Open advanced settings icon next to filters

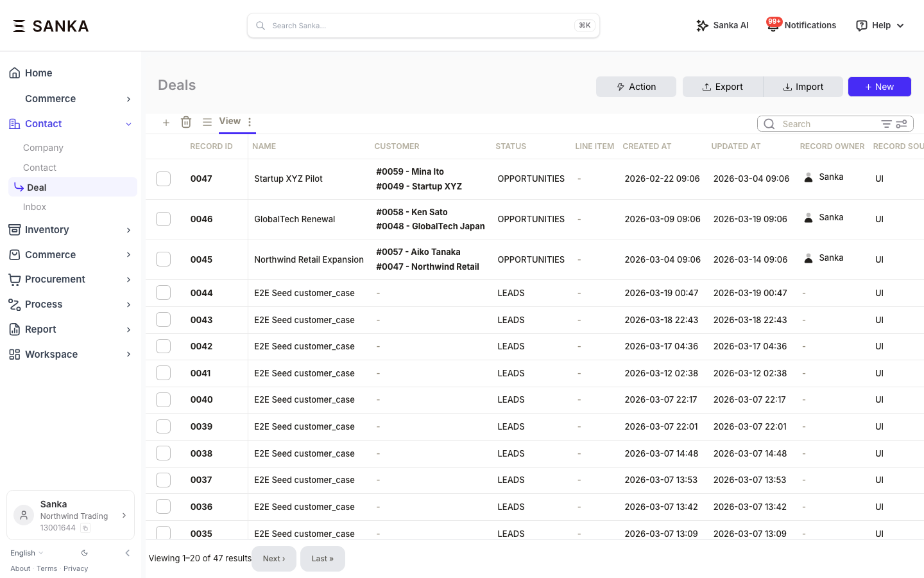(x=901, y=123)
